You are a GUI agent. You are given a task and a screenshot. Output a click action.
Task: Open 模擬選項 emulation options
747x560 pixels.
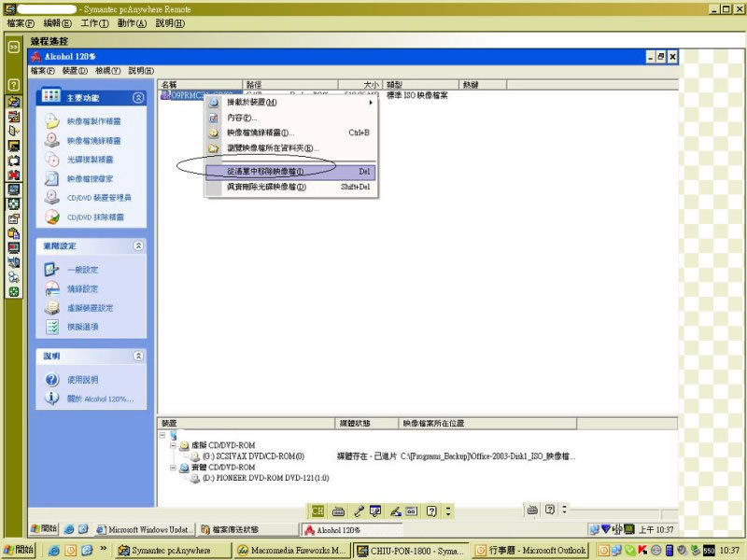(x=82, y=327)
